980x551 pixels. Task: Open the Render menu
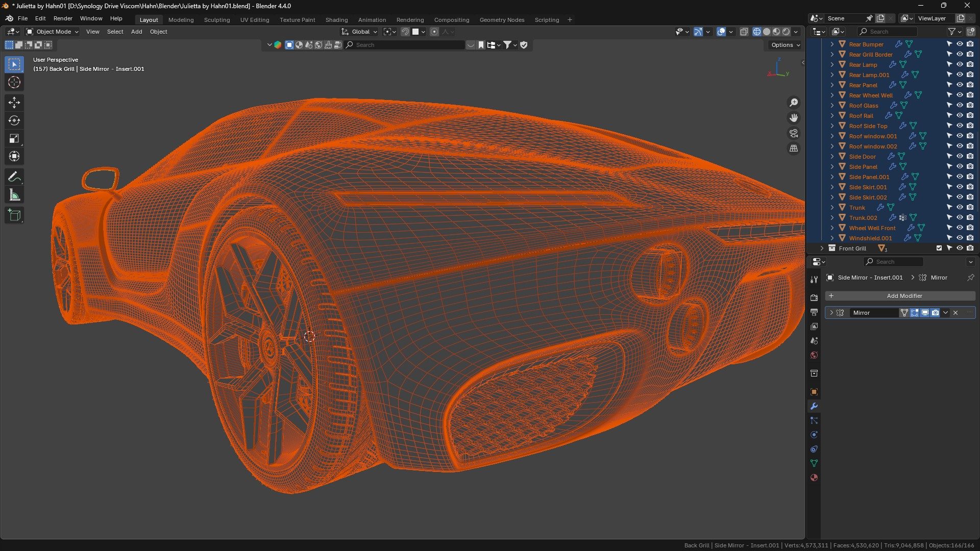pyautogui.click(x=63, y=18)
